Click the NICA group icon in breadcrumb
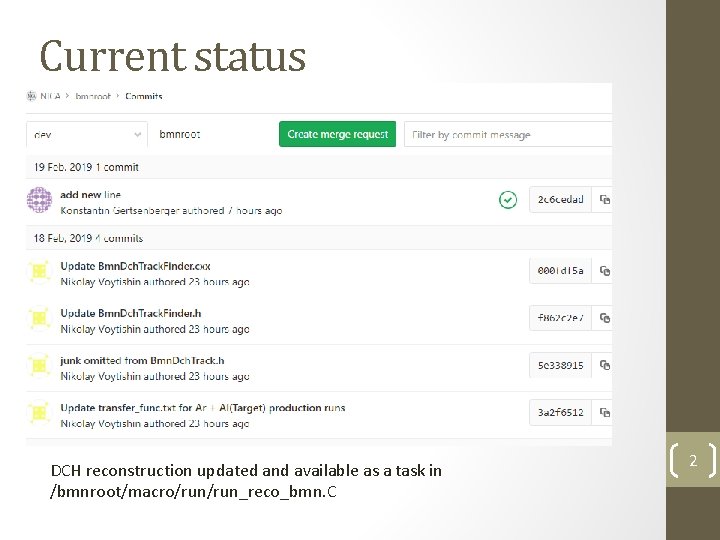 [x=32, y=96]
